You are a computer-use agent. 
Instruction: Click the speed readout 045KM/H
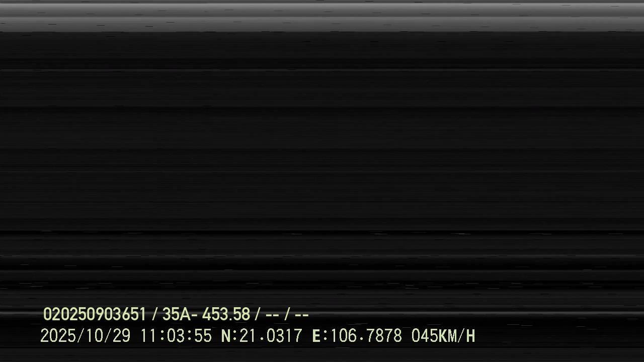443,336
